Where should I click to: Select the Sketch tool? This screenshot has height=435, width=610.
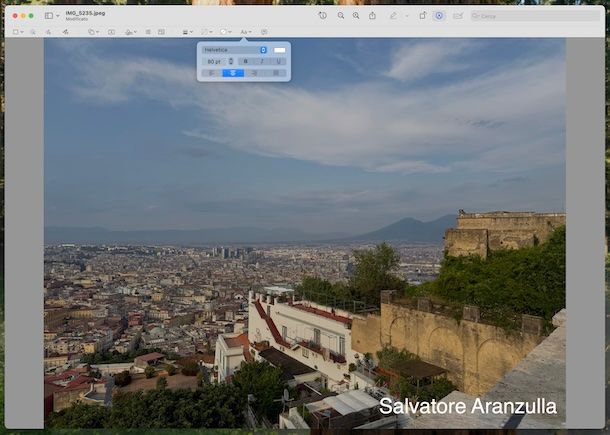[48, 32]
